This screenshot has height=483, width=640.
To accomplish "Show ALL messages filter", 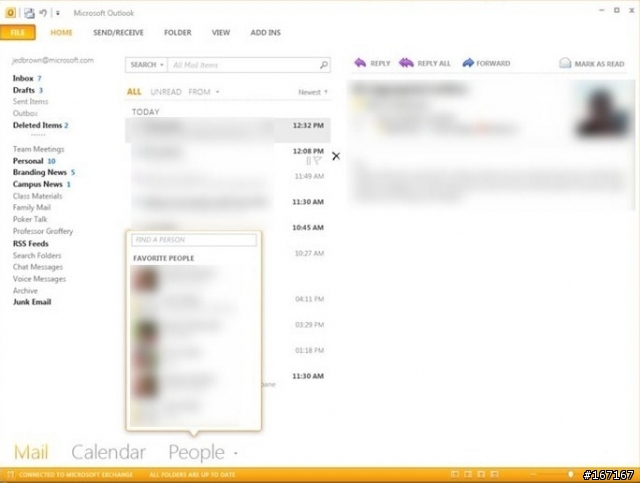I will [134, 92].
